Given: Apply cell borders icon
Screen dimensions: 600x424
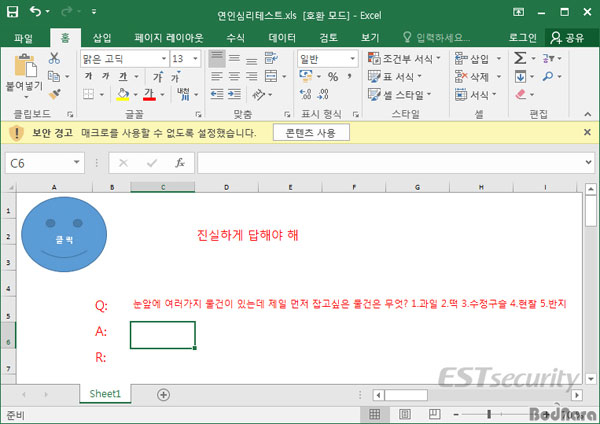Looking at the screenshot, I should [88, 94].
